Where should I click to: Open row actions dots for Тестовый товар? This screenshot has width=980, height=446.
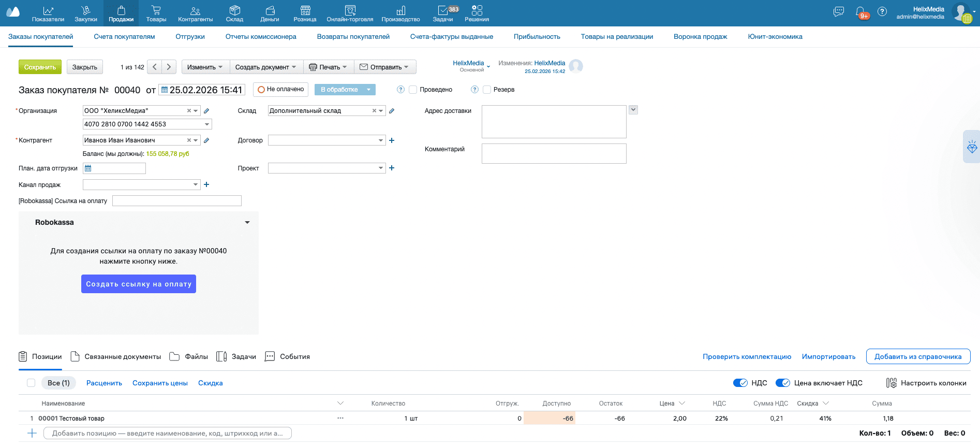point(340,418)
